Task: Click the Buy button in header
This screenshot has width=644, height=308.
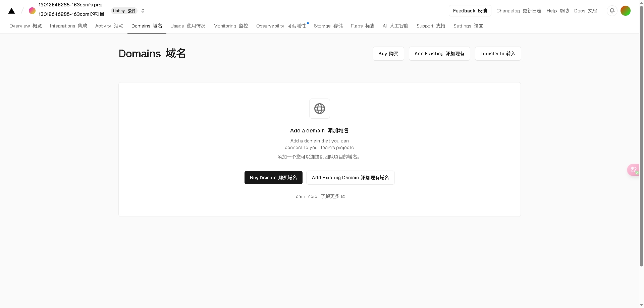Action: point(388,54)
